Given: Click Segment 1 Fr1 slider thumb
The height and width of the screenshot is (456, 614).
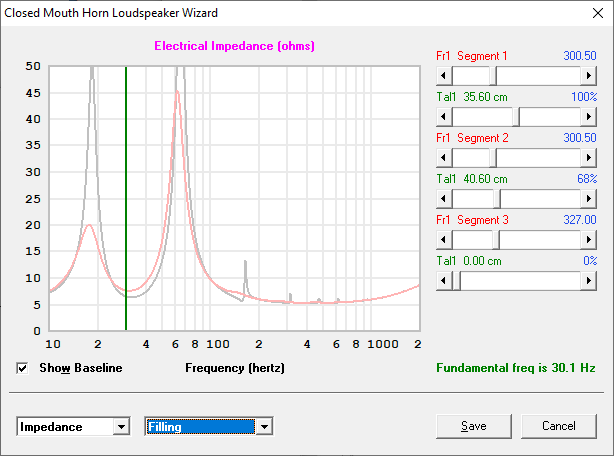Looking at the screenshot, I should [493, 76].
